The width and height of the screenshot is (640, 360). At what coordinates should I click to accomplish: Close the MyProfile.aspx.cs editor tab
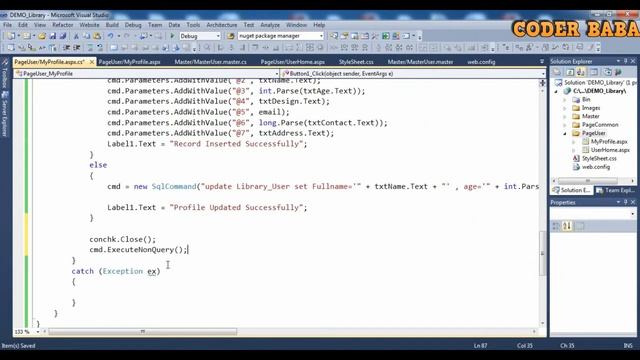(x=92, y=62)
